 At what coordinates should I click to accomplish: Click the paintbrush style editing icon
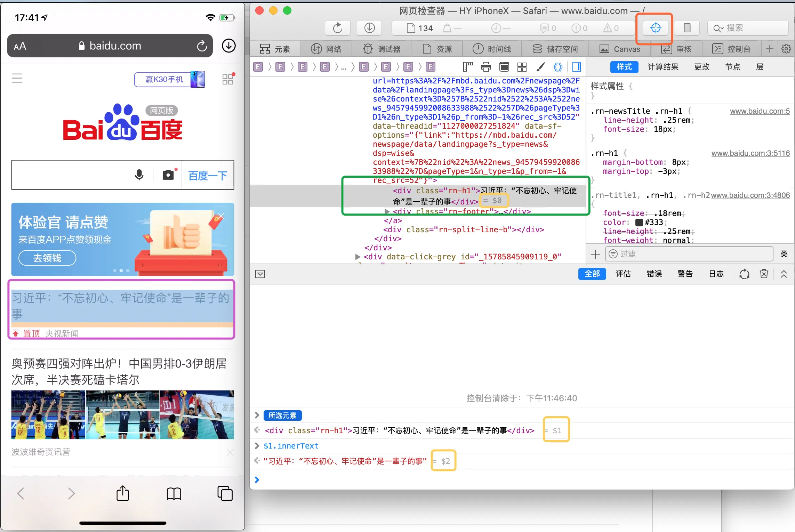tap(540, 66)
